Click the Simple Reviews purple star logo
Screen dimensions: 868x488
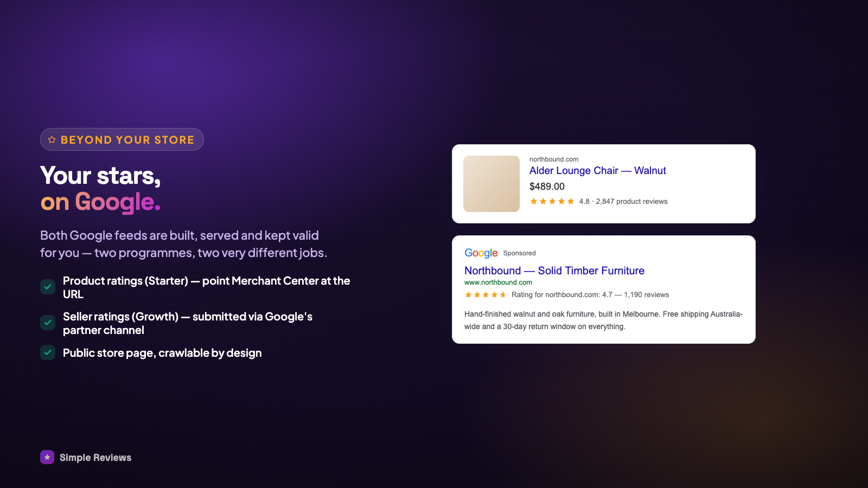tap(47, 457)
